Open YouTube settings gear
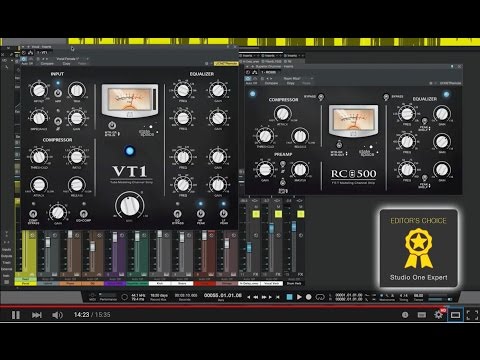 coord(439,315)
